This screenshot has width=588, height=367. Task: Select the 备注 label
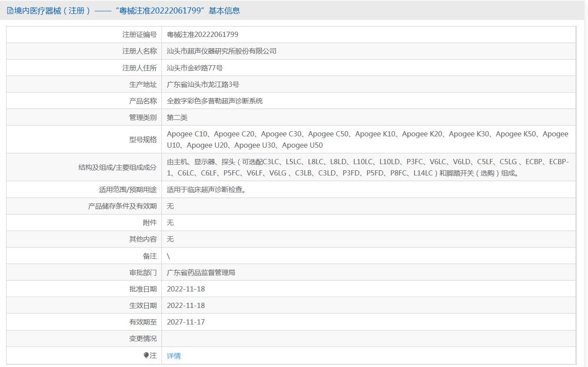[x=150, y=256]
